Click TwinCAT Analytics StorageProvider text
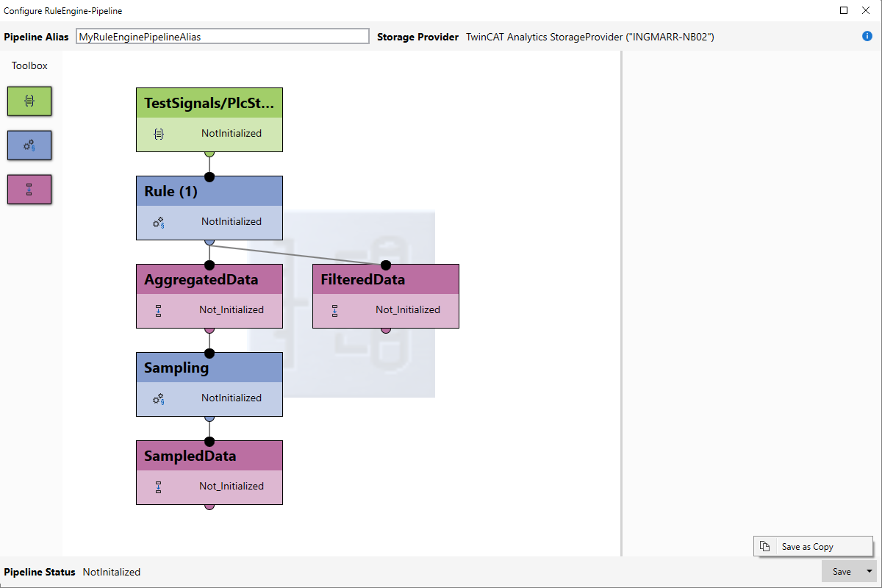 tap(590, 37)
